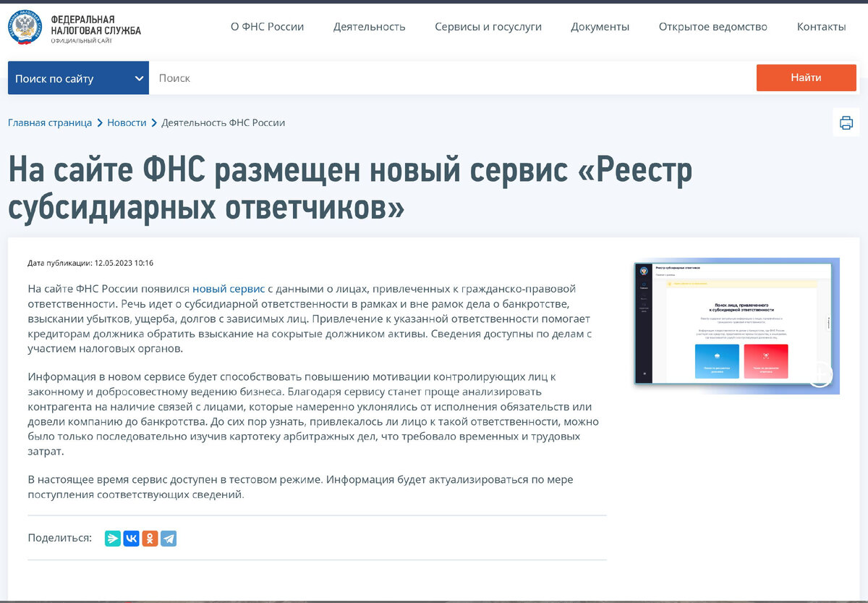Open the «новый сервис» link in article
This screenshot has width=868, height=603.
pyautogui.click(x=229, y=288)
